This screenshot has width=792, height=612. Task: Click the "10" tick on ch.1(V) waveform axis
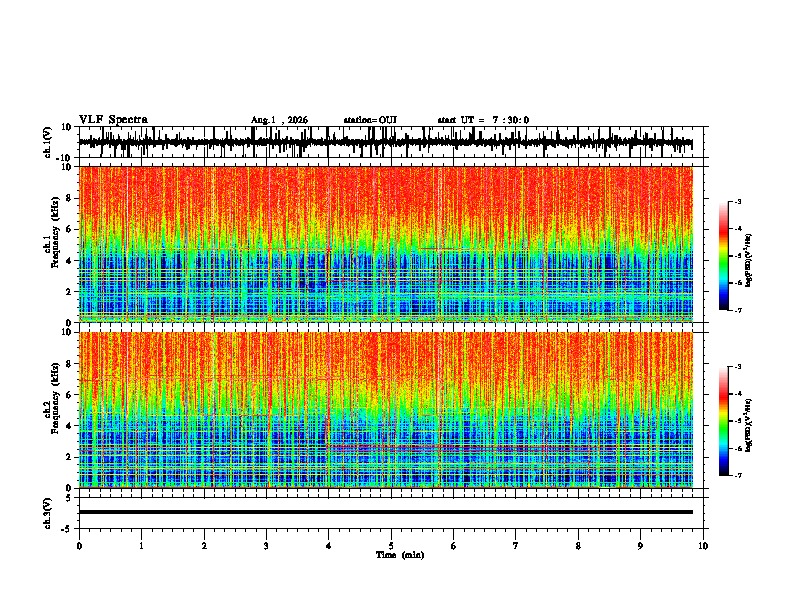(68, 127)
